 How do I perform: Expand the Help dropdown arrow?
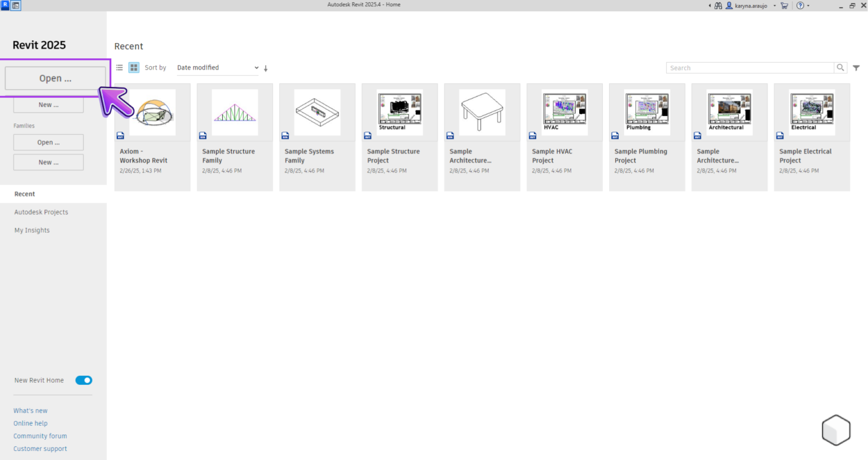[808, 6]
